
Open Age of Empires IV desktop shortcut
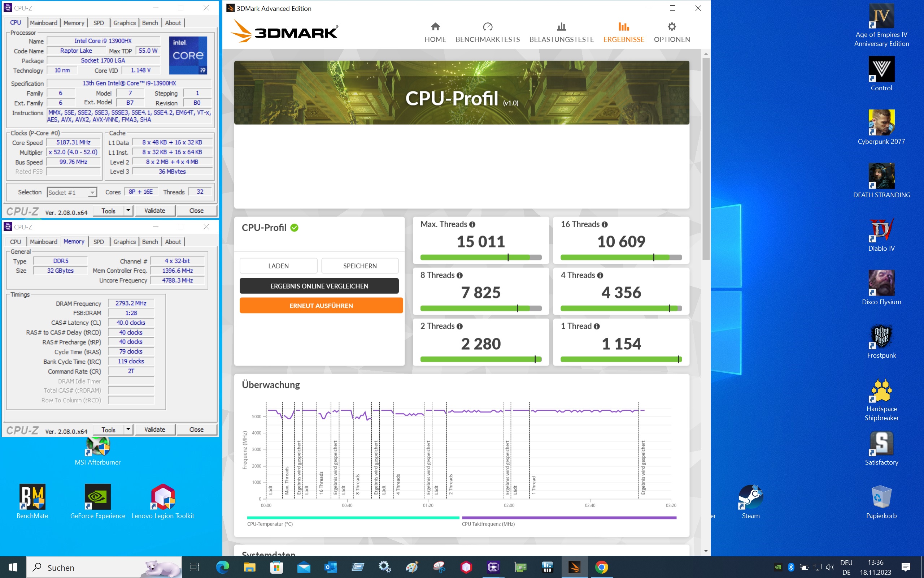(881, 25)
